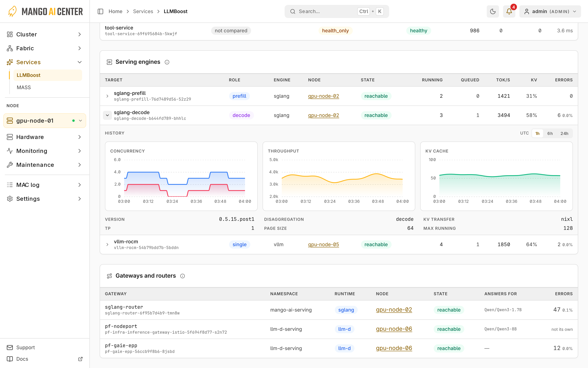Open the admin user menu

coord(550,11)
